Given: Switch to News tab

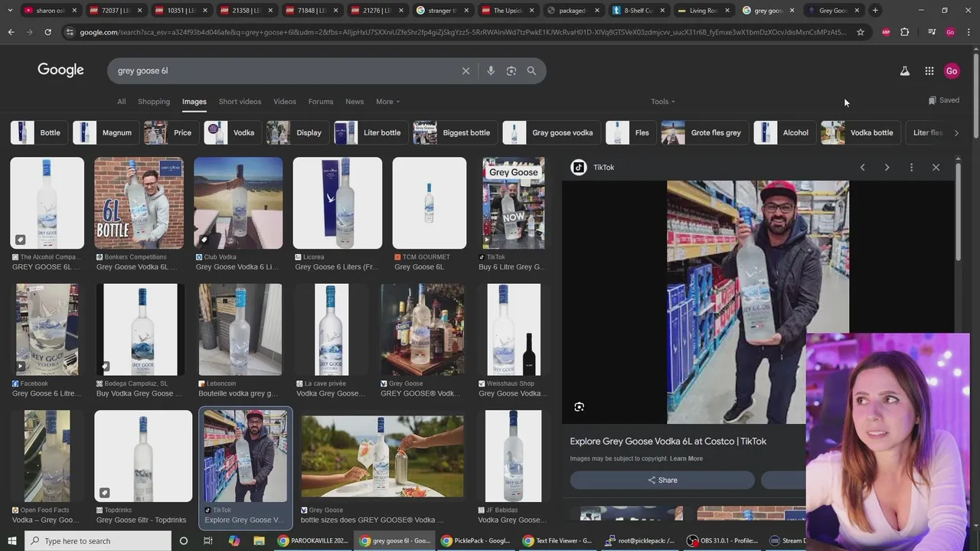Looking at the screenshot, I should pyautogui.click(x=354, y=101).
